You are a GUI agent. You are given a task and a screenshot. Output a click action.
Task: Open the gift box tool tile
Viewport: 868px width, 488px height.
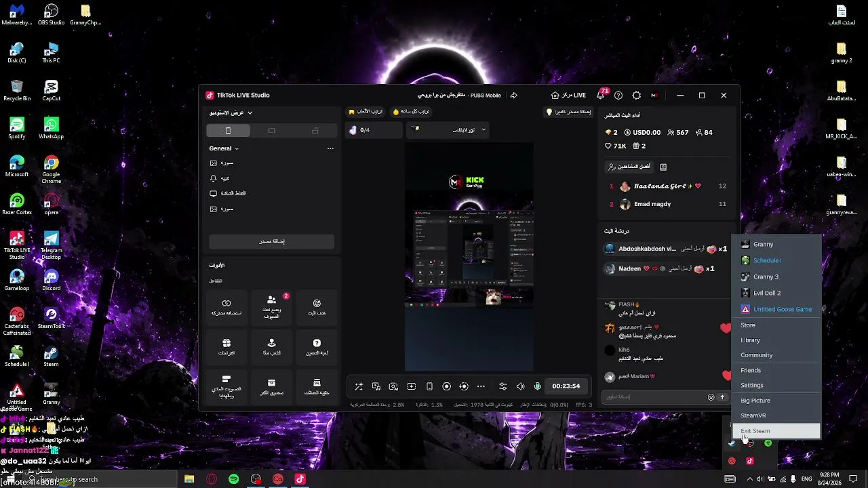point(226,348)
